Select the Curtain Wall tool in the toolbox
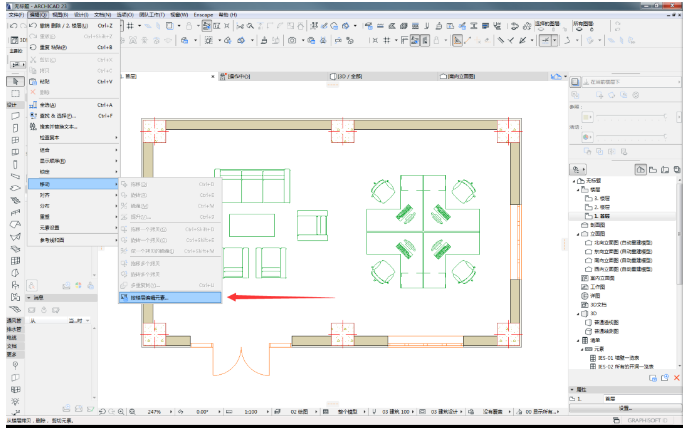The height and width of the screenshot is (432, 689). 15,261
